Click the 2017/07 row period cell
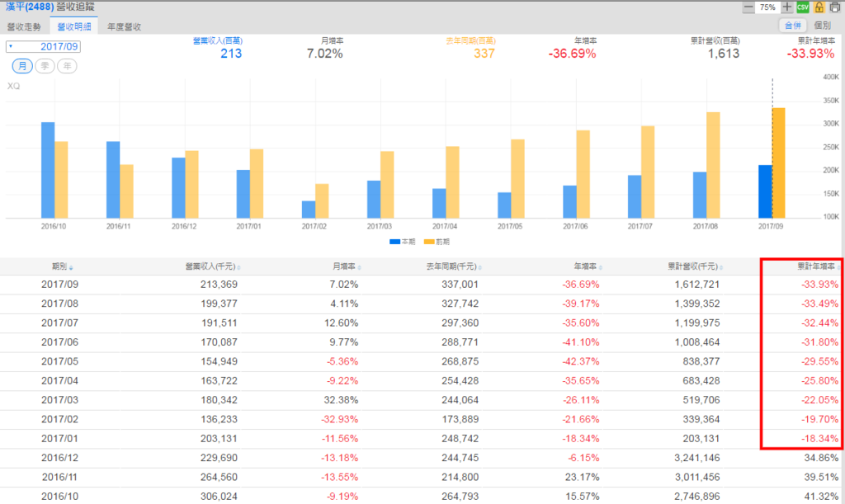Viewport: 845px width, 504px height. pos(59,323)
